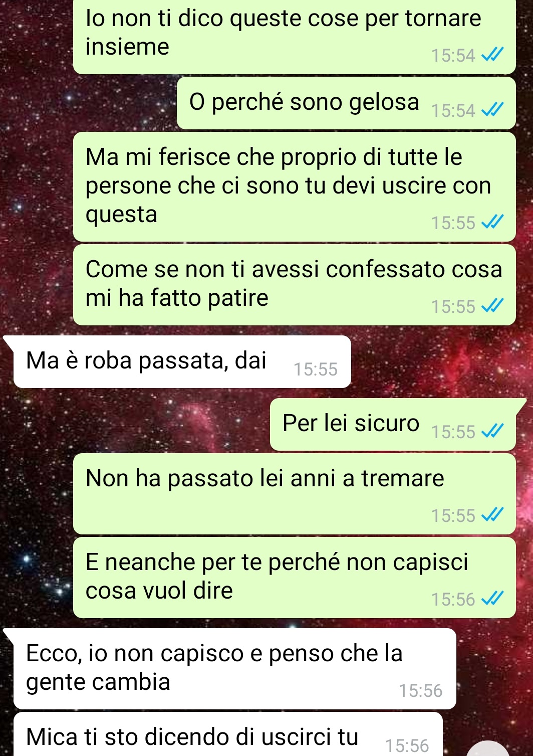The height and width of the screenshot is (756, 533).
Task: Tap read ticks on "uscire con questa" message
Action: coord(492,222)
